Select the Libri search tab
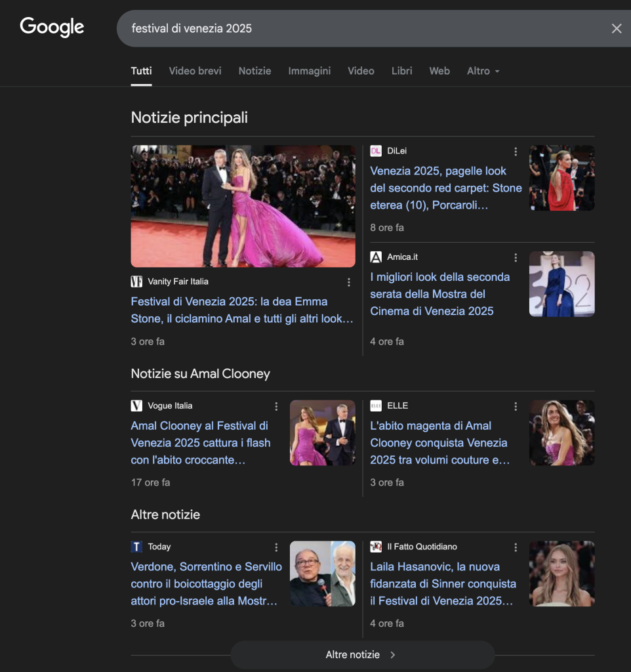 click(401, 71)
